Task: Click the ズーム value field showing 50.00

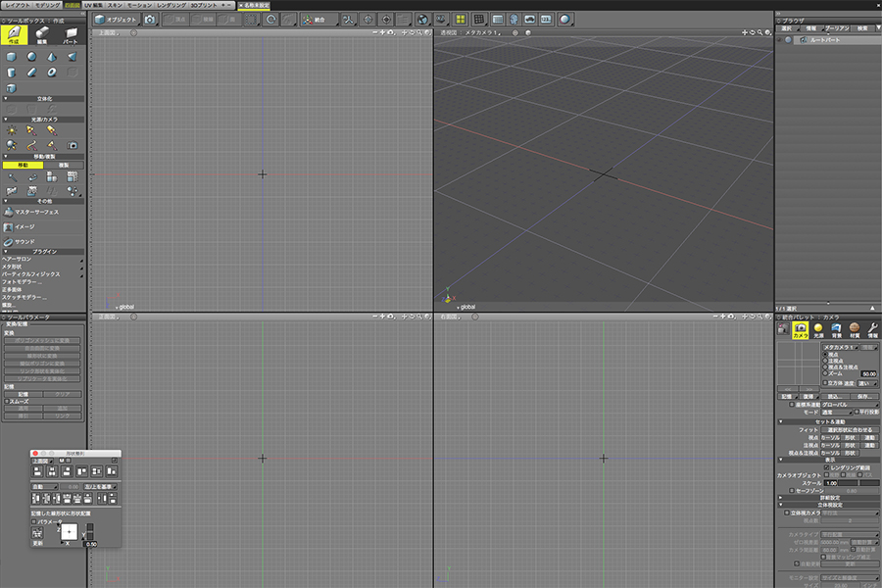Action: tap(867, 373)
